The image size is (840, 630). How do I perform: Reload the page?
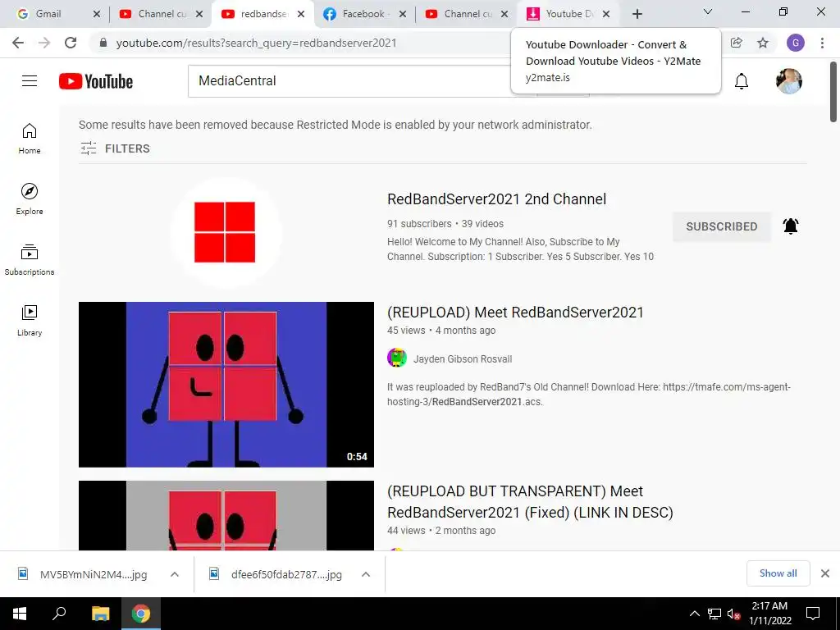click(x=71, y=43)
